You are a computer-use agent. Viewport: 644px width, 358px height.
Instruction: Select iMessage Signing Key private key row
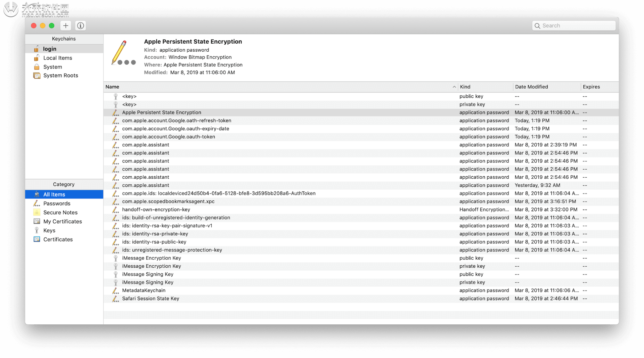pos(361,282)
